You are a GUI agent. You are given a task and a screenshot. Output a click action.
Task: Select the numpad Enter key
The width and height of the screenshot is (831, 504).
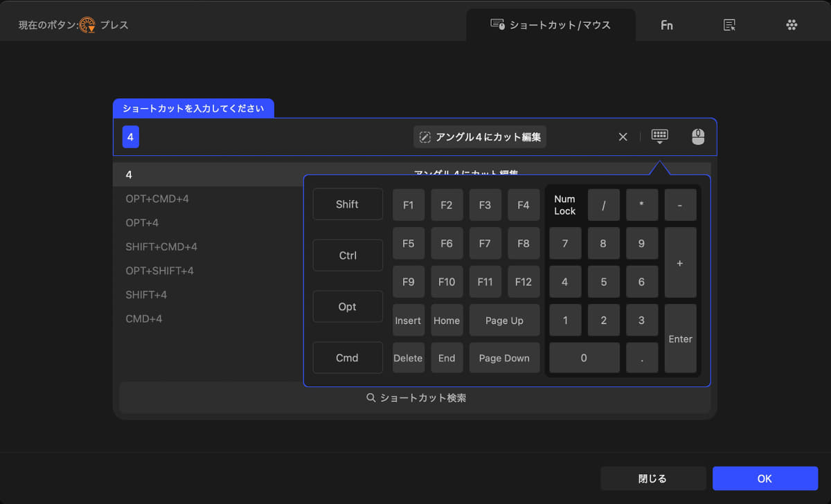click(x=680, y=339)
